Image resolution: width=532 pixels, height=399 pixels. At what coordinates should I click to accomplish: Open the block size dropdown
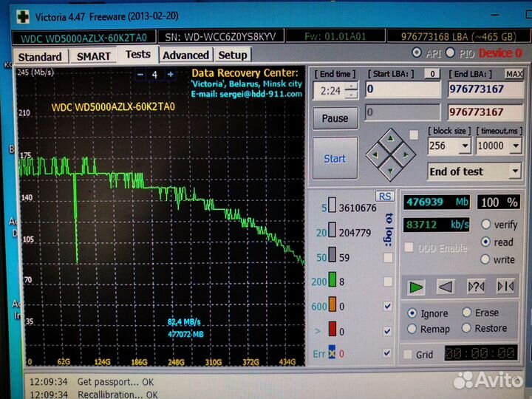465,146
